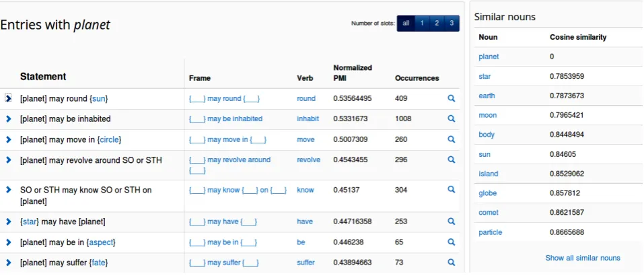Click 'Show all similar nouns' link
644x276 pixels.
click(582, 258)
